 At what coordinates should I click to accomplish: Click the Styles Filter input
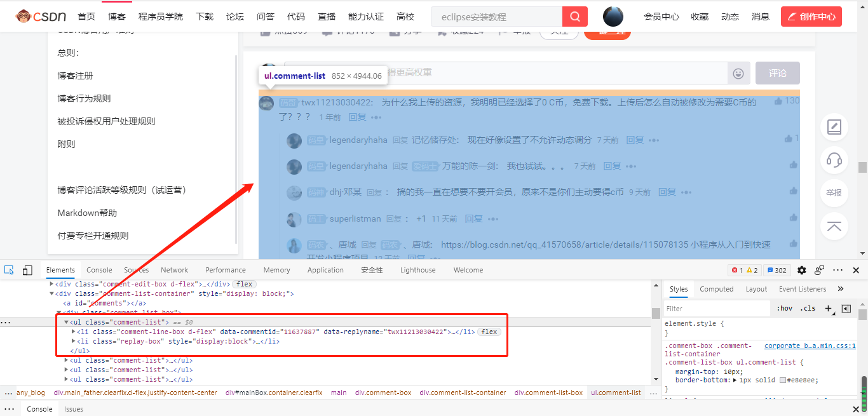click(717, 309)
